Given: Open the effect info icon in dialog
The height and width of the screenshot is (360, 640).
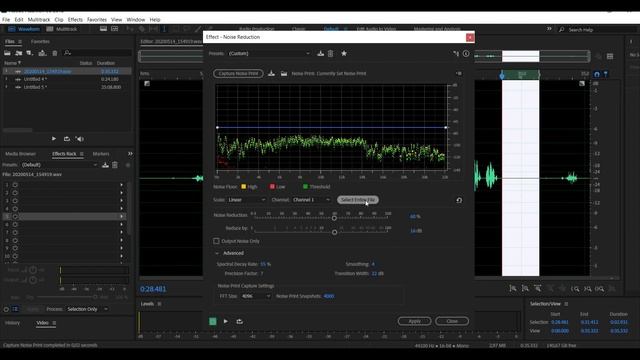Looking at the screenshot, I should 466,53.
